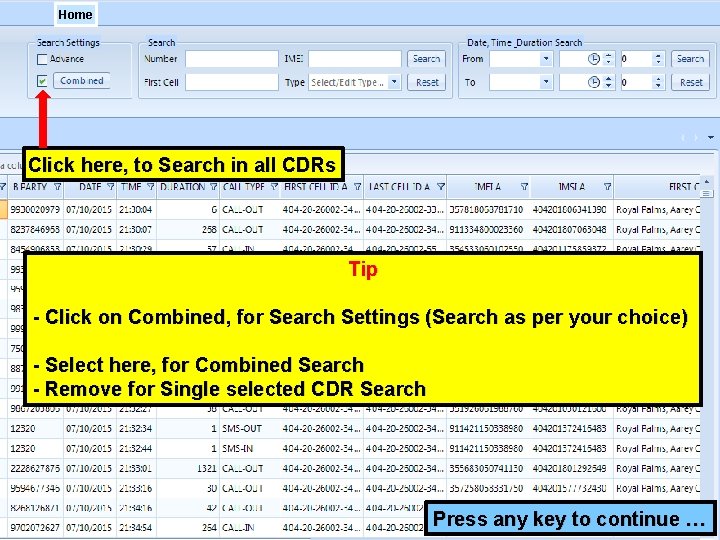Click Search button next to IMEI field
The height and width of the screenshot is (540, 720).
[x=426, y=59]
